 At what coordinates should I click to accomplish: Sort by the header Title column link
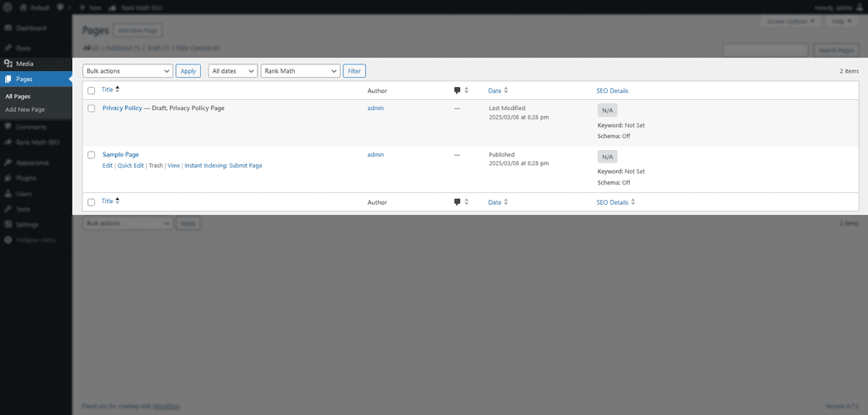(108, 90)
